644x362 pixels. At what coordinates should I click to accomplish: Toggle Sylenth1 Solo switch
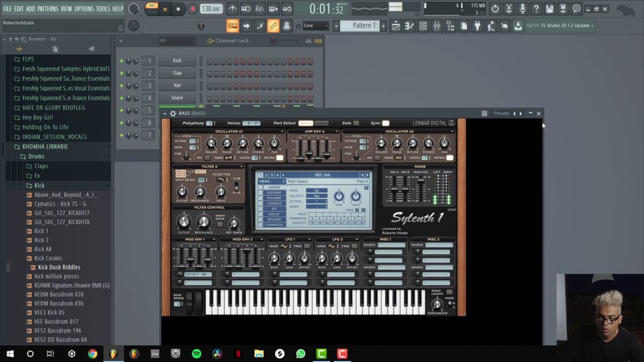tap(356, 123)
